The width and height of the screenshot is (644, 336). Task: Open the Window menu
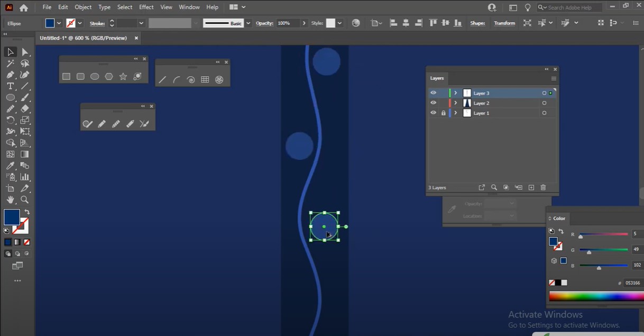tap(189, 7)
